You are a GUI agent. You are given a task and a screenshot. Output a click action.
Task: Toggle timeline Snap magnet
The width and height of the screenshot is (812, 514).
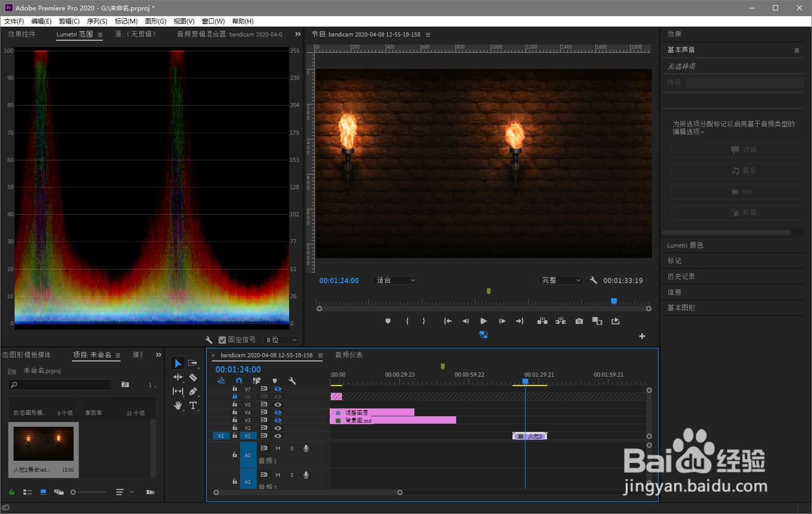(239, 381)
